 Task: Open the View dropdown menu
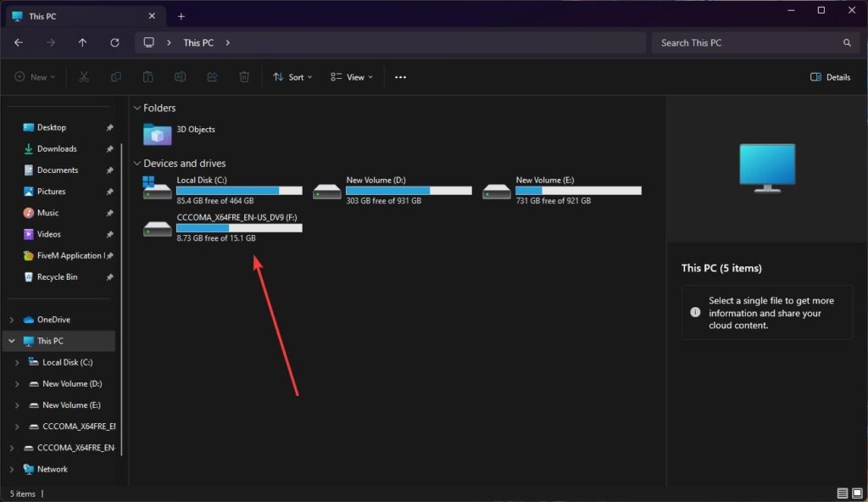point(352,77)
